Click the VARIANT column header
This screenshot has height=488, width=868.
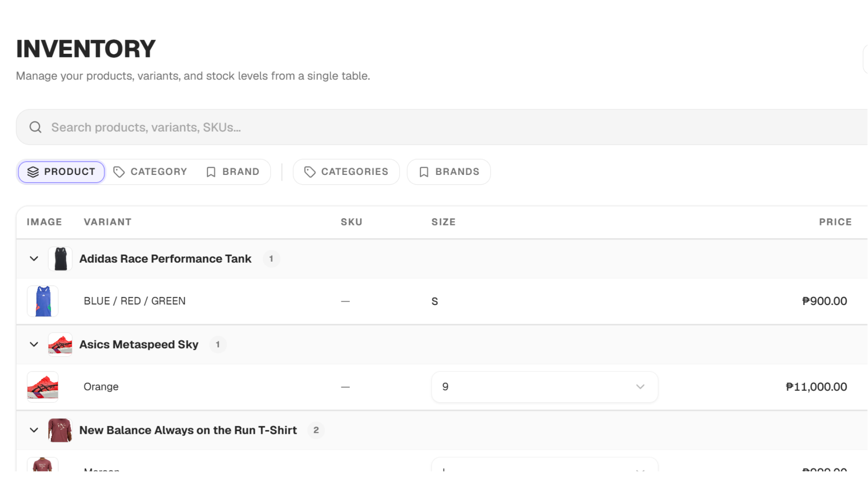108,222
